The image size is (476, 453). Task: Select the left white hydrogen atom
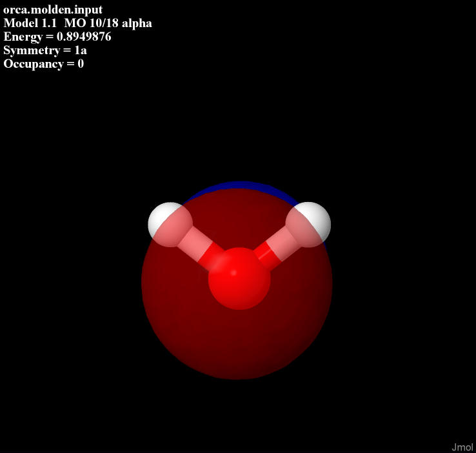pos(170,225)
